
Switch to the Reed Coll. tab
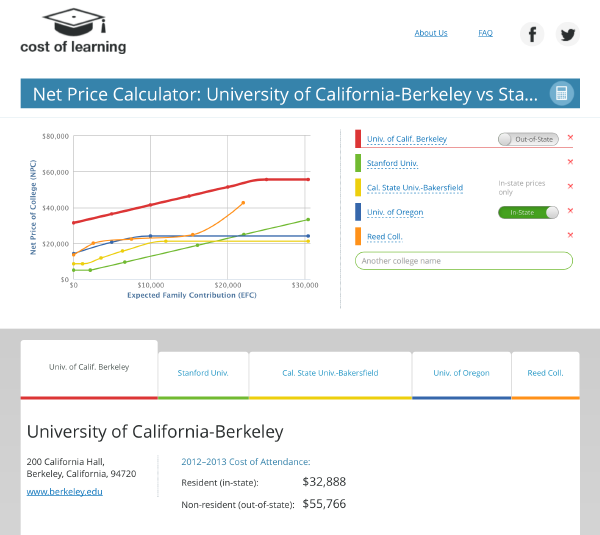click(545, 373)
